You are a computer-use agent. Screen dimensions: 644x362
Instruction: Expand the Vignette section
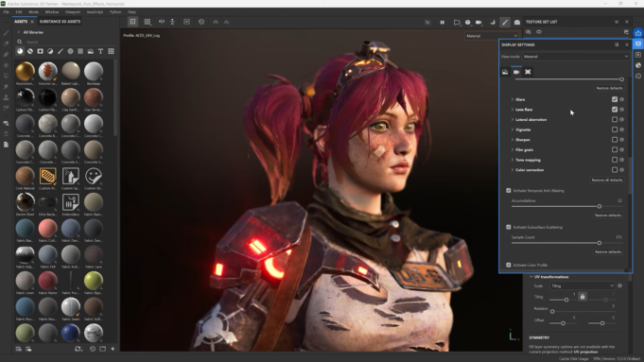513,129
